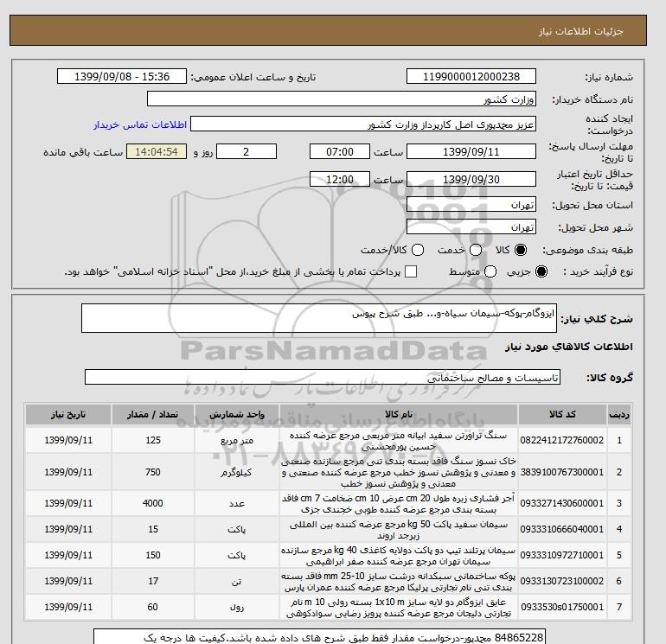The image size is (666, 644).
Task: Click quantity 17 in row 6
Action: click(x=153, y=581)
